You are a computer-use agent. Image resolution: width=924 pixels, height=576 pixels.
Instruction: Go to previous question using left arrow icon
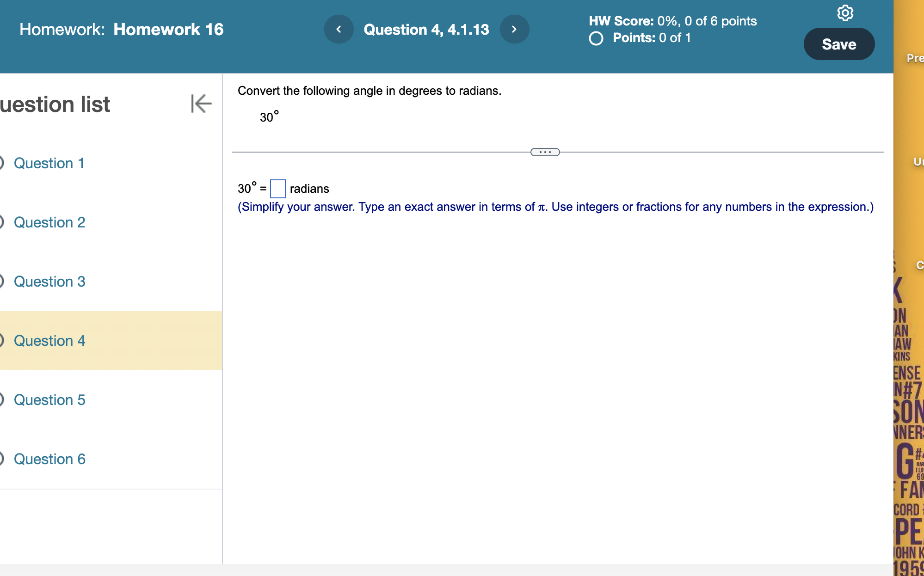pyautogui.click(x=339, y=29)
